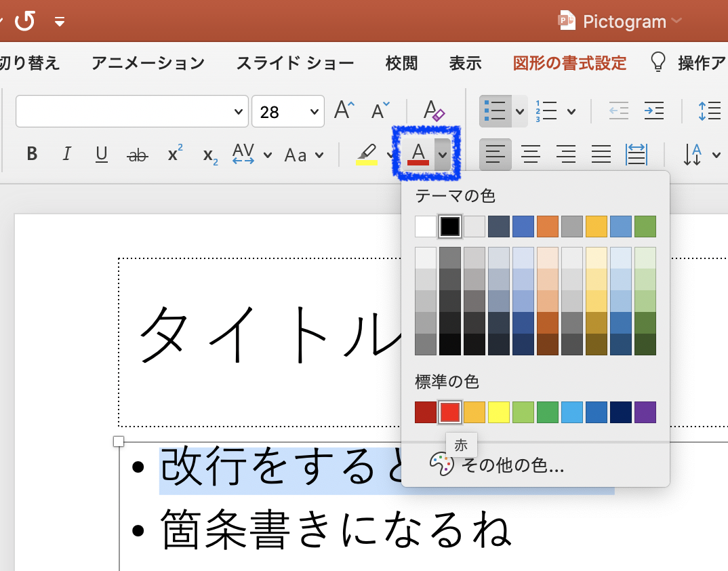Open the Change Case Aa menu

pos(304,155)
